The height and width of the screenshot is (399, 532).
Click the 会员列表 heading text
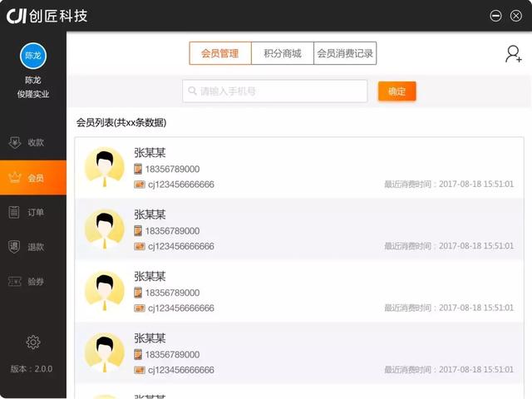[x=121, y=122]
